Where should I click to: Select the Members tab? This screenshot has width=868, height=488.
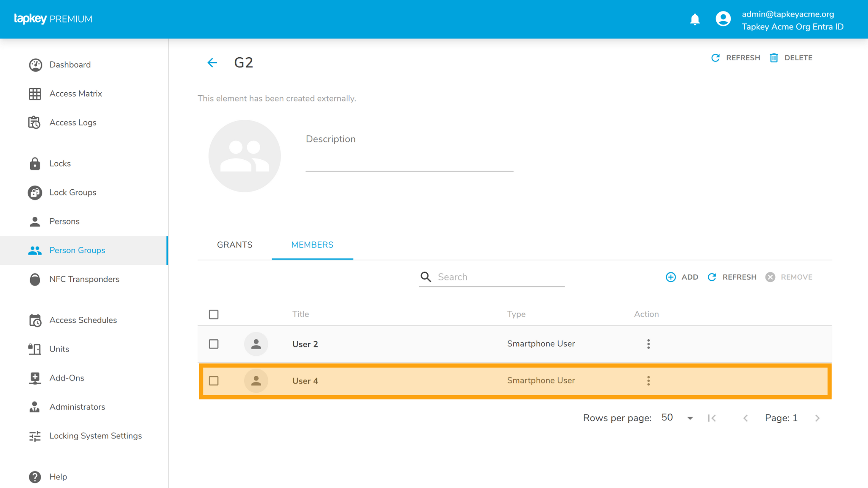pyautogui.click(x=312, y=245)
